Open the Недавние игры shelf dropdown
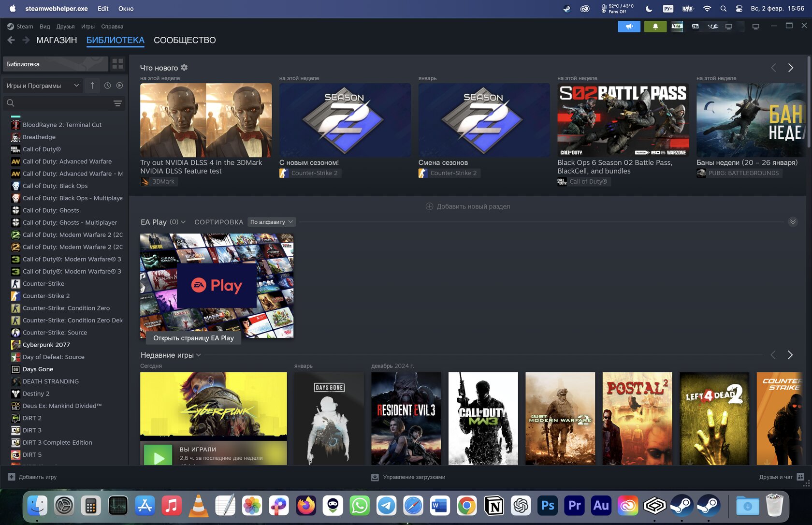The image size is (812, 525). (198, 355)
